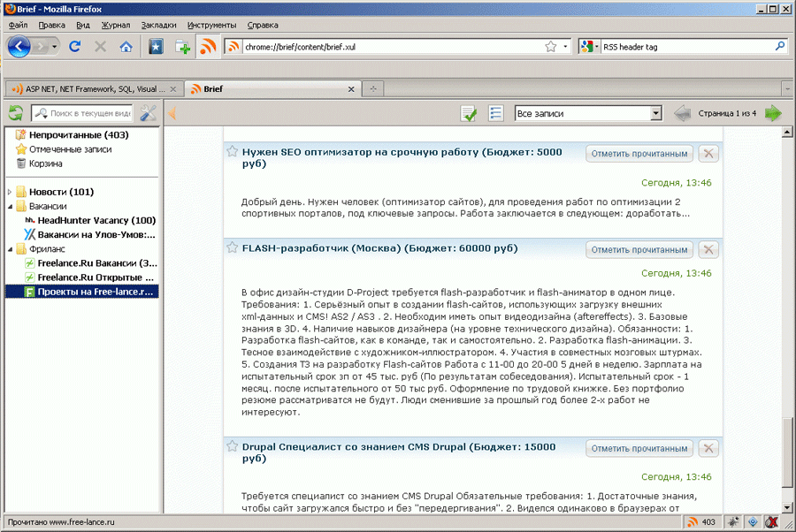Switch to the ASP NET, NET Framework tab
796x532 pixels.
(95, 88)
